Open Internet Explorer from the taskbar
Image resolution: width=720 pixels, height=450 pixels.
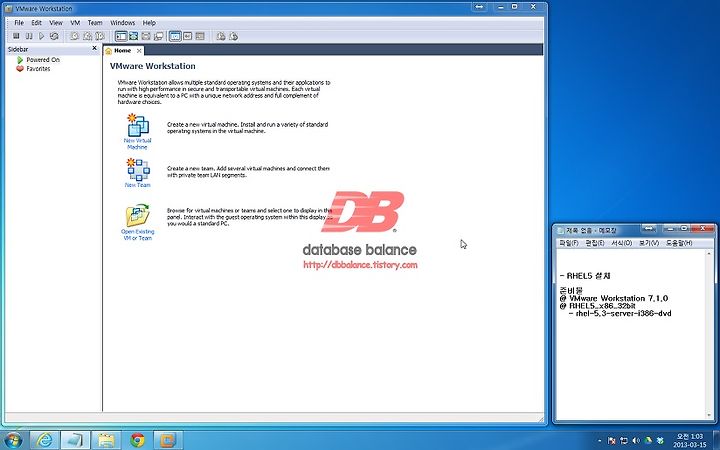pyautogui.click(x=45, y=440)
